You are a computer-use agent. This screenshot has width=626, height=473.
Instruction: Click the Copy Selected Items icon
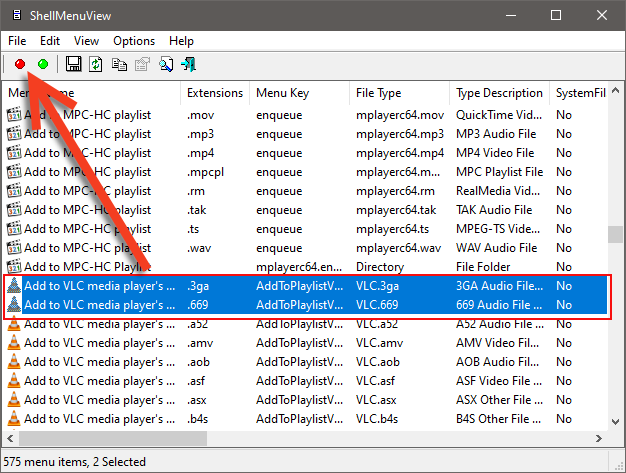coord(119,64)
